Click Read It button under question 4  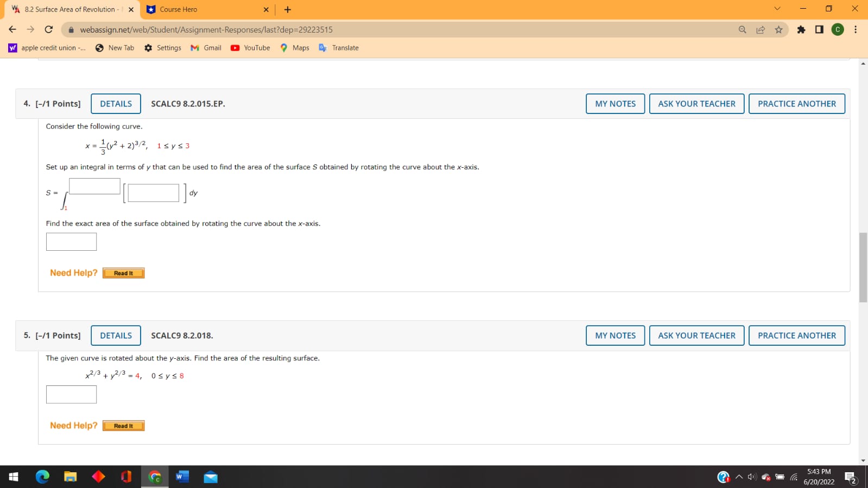point(123,273)
